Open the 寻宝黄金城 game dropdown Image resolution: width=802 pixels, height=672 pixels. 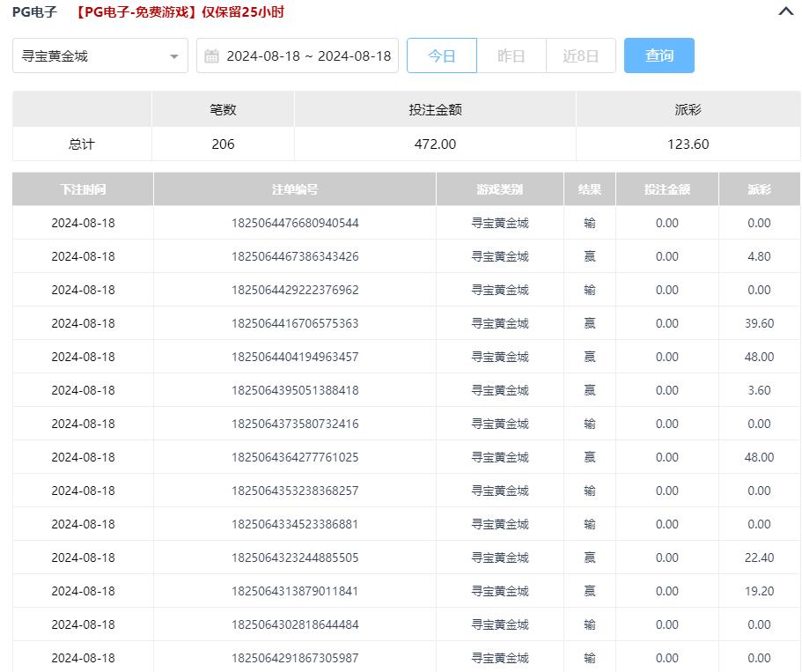[100, 56]
